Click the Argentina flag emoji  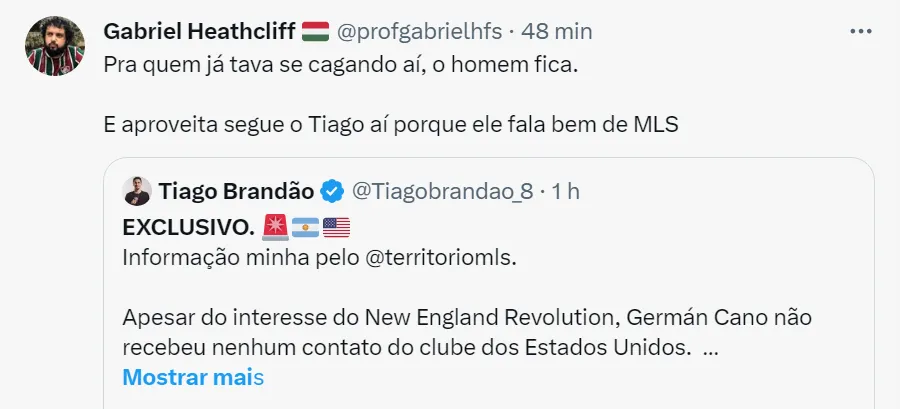pos(305,227)
